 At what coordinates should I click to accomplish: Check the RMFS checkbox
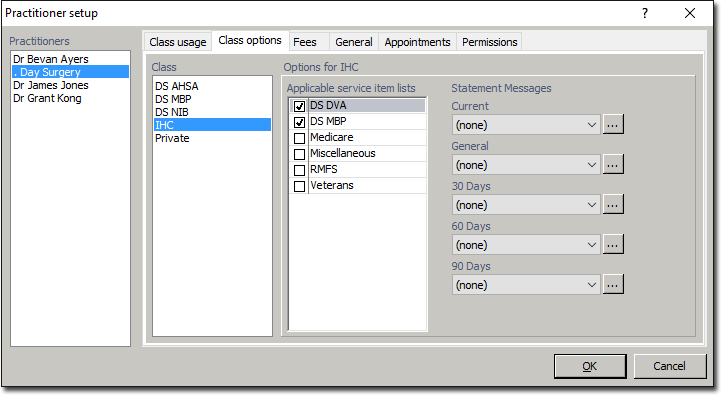coord(299,170)
